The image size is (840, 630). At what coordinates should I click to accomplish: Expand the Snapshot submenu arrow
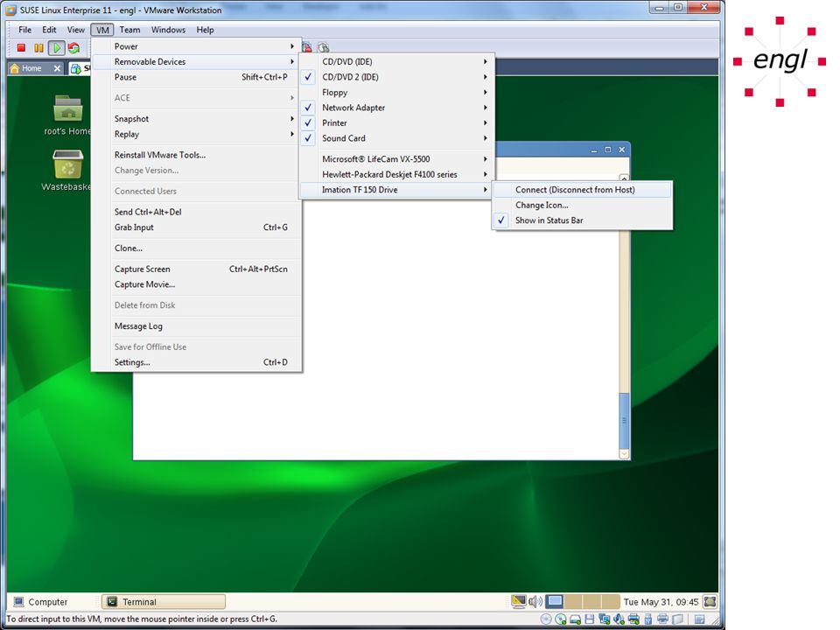click(292, 118)
